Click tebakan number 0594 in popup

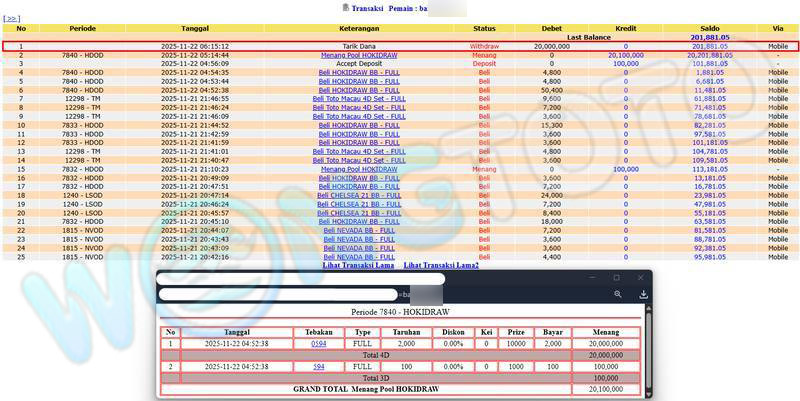318,343
